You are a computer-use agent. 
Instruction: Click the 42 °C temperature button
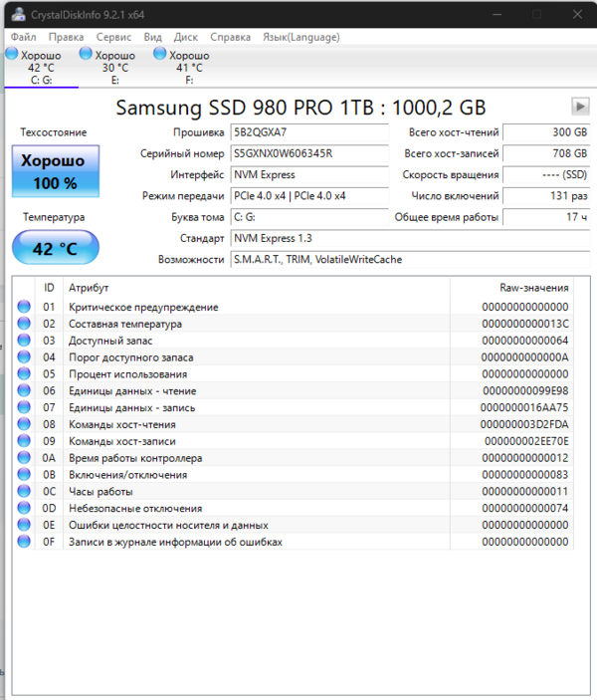(56, 248)
